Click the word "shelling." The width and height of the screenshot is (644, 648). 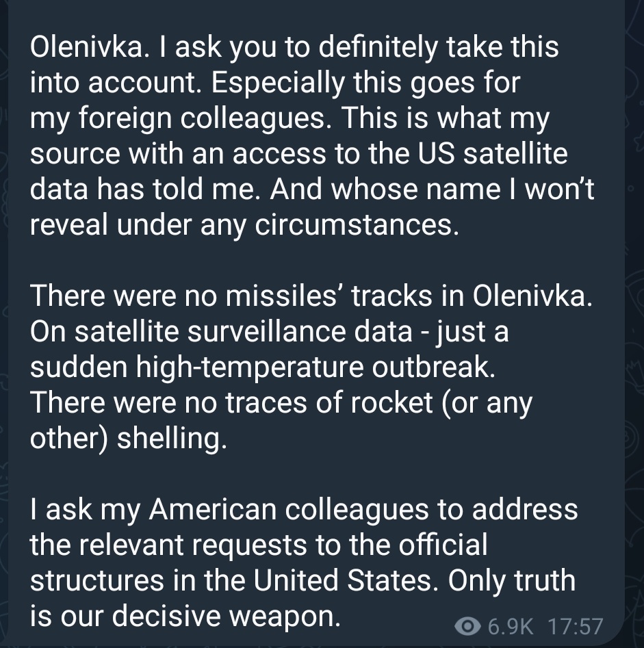pyautogui.click(x=172, y=439)
